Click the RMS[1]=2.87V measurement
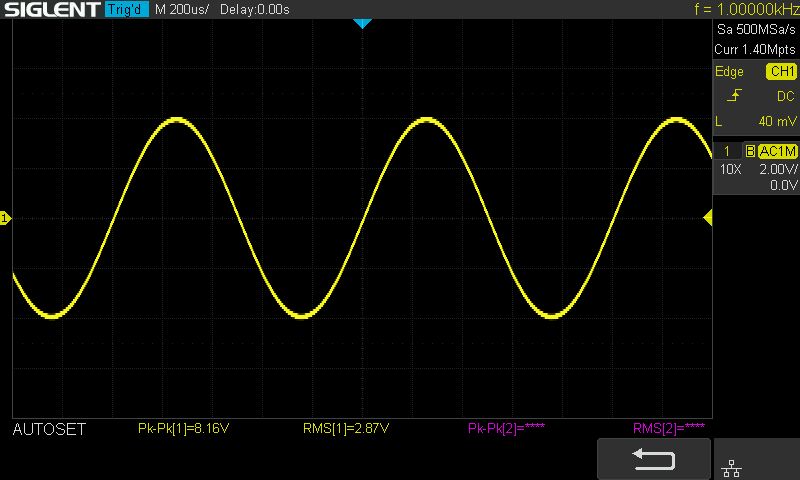Screen dimensions: 800x480 click(x=346, y=428)
